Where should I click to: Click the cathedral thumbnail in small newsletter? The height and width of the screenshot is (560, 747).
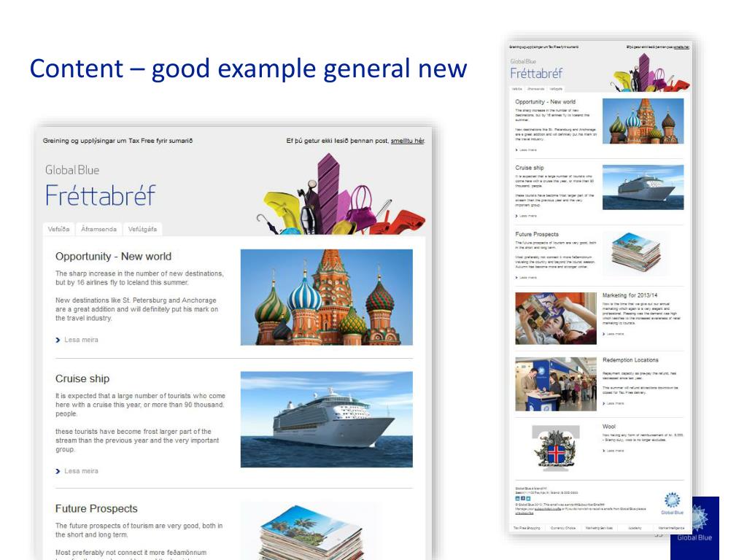coord(643,121)
